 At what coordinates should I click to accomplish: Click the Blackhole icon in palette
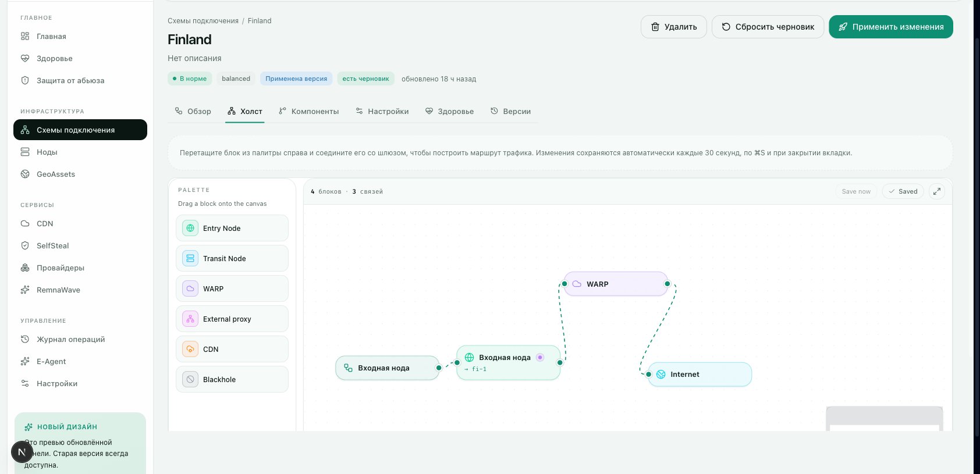tap(190, 379)
